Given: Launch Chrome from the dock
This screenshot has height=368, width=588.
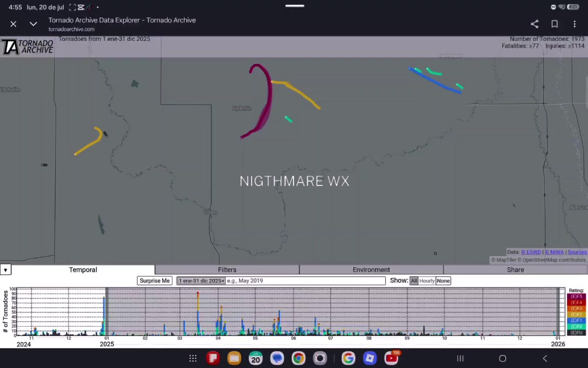Looking at the screenshot, I should [299, 358].
